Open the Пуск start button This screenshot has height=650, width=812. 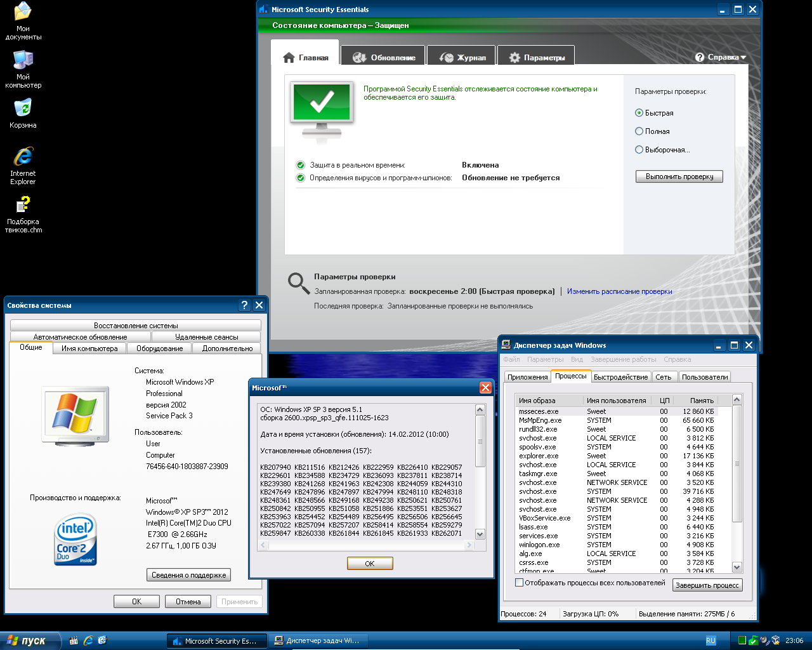tap(30, 640)
